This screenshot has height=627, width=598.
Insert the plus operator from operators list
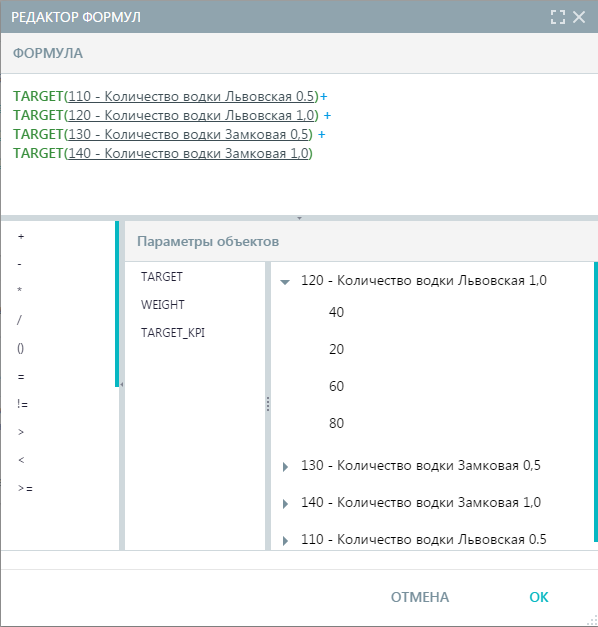coord(21,236)
